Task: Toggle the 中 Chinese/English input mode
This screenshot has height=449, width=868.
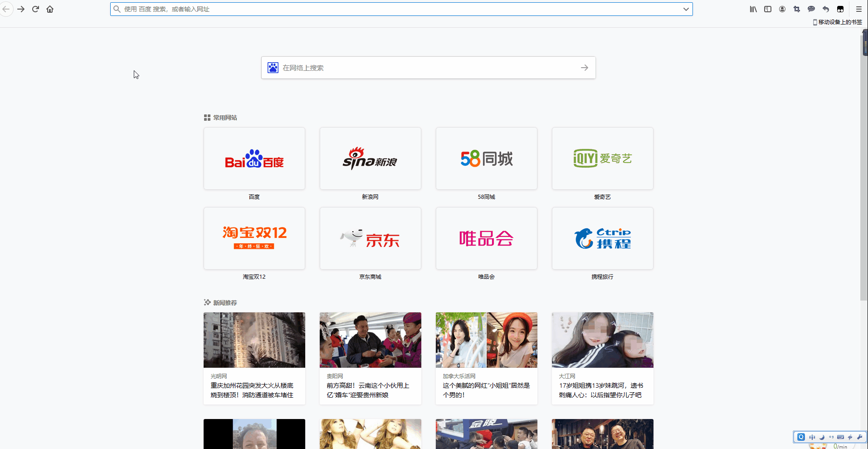Action: (812, 437)
